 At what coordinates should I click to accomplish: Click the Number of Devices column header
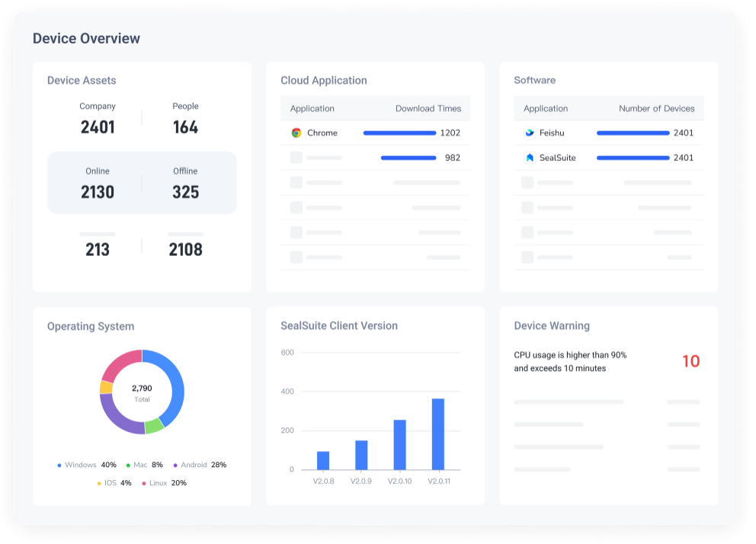pos(657,108)
